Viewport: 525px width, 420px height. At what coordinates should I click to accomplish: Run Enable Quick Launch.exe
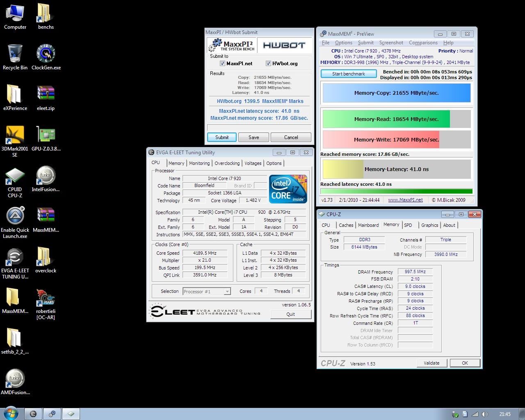pos(15,222)
